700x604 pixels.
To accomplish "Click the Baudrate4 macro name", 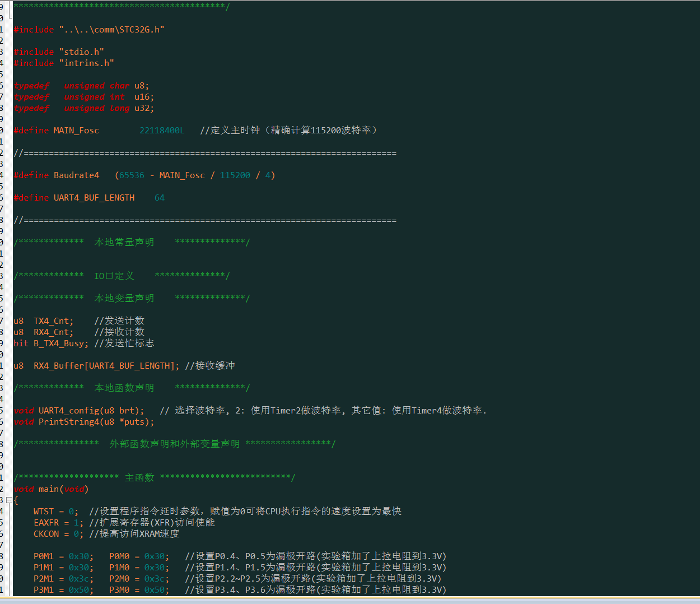I will [x=76, y=175].
